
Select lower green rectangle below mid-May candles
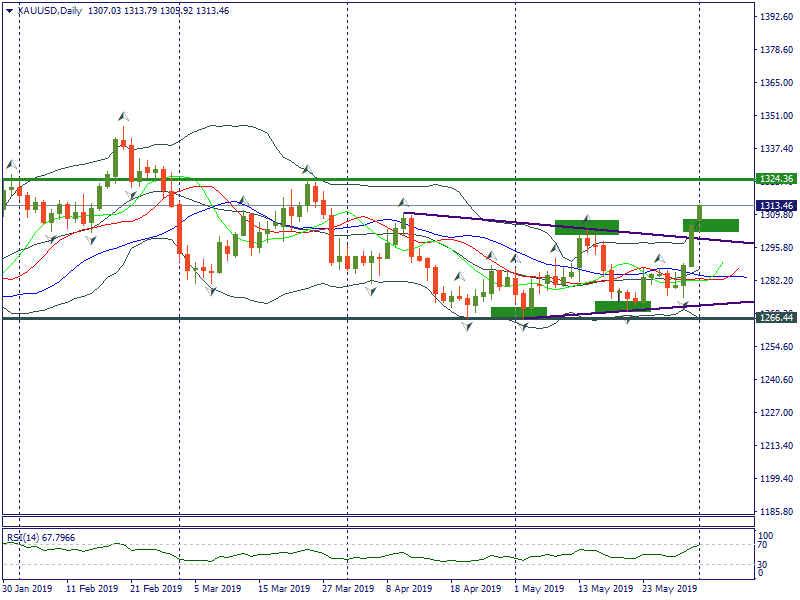point(622,306)
